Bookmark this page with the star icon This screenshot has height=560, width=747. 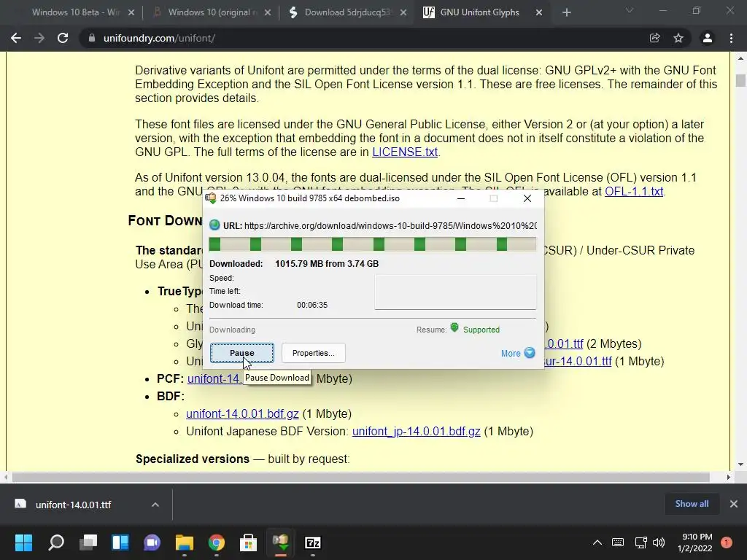tap(678, 38)
